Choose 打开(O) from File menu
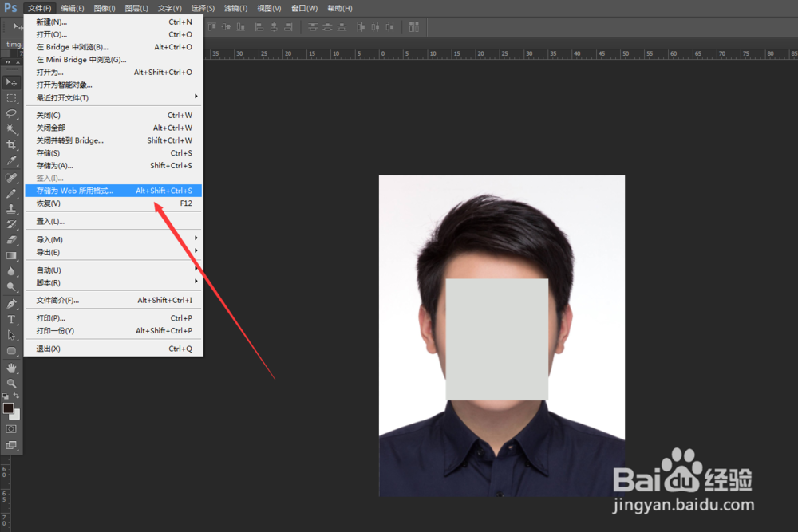Screen dimensions: 798x532 coord(113,34)
